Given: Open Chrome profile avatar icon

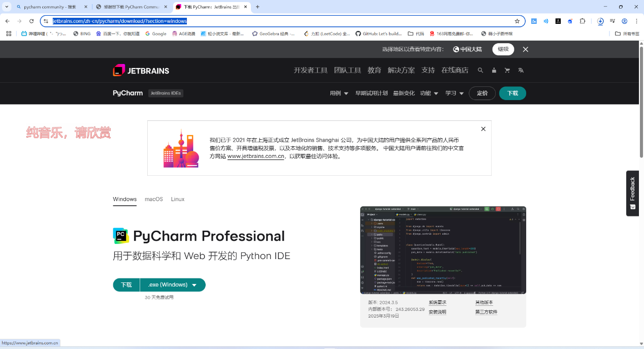Looking at the screenshot, I should tap(625, 21).
